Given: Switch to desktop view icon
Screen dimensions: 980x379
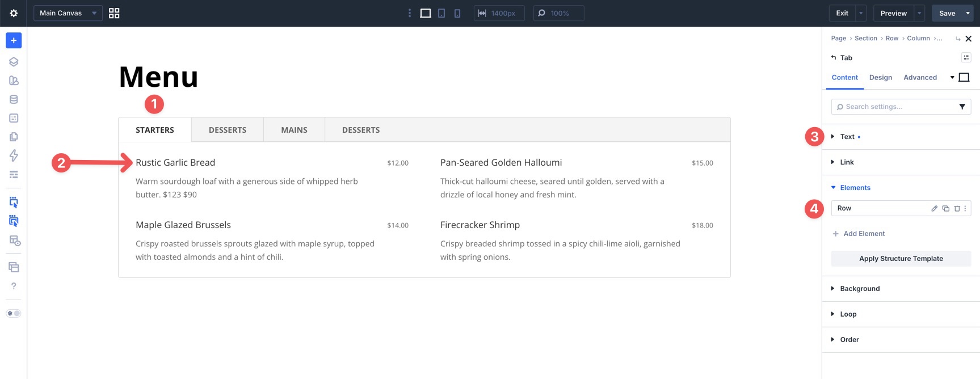Looking at the screenshot, I should pyautogui.click(x=426, y=13).
